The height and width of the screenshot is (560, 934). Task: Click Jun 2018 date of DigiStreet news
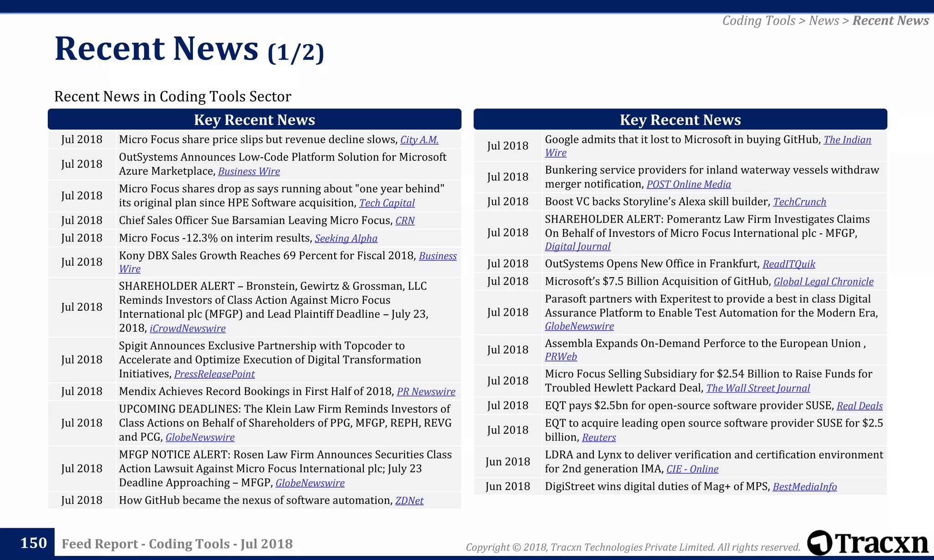tap(508, 487)
